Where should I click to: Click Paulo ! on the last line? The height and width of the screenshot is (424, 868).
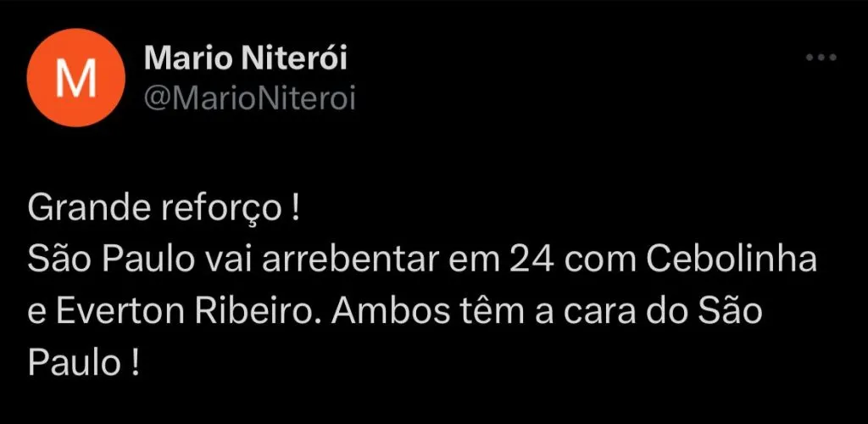(x=82, y=363)
